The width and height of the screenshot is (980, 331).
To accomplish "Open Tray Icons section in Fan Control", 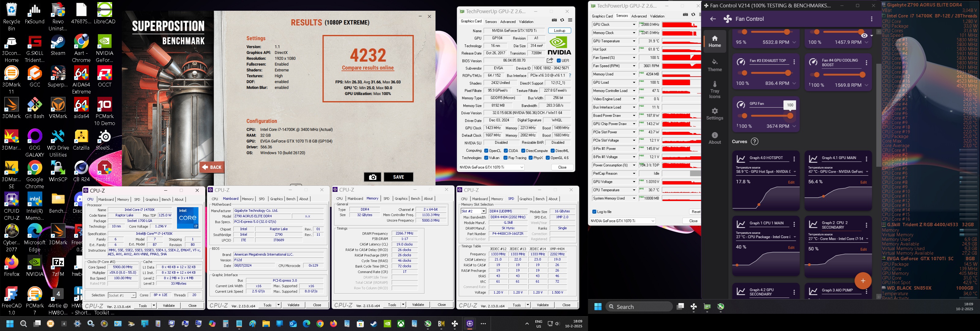I will pyautogui.click(x=714, y=89).
